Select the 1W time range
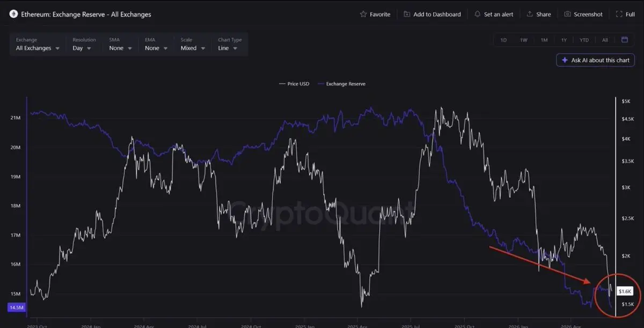Viewport: 644px width, 328px height. [x=523, y=40]
